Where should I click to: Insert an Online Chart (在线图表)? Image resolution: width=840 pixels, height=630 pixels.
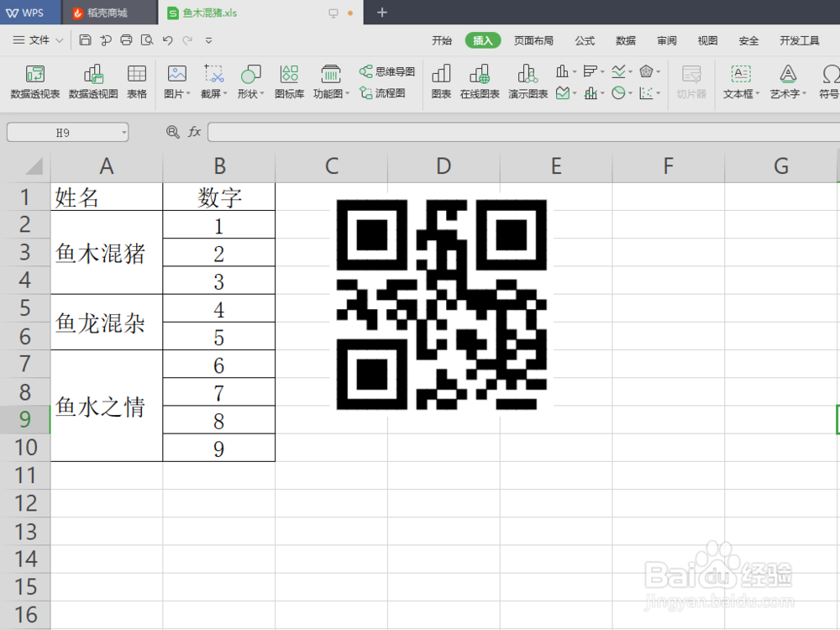click(x=480, y=81)
